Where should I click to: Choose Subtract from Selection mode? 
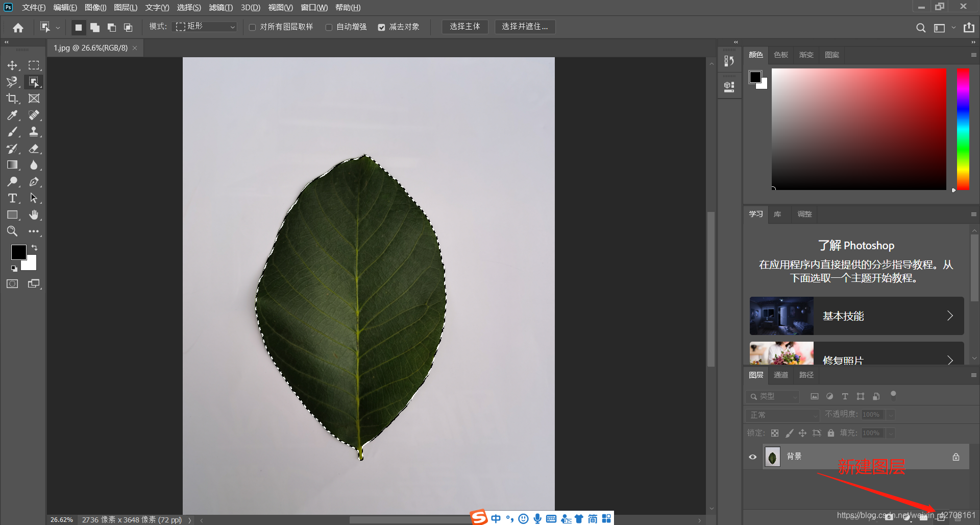coord(112,28)
